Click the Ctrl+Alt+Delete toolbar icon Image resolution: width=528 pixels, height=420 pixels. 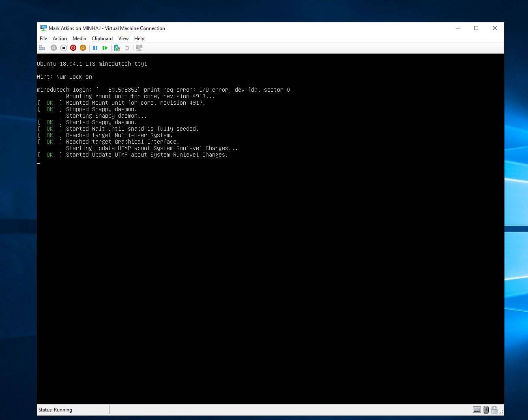[42, 48]
